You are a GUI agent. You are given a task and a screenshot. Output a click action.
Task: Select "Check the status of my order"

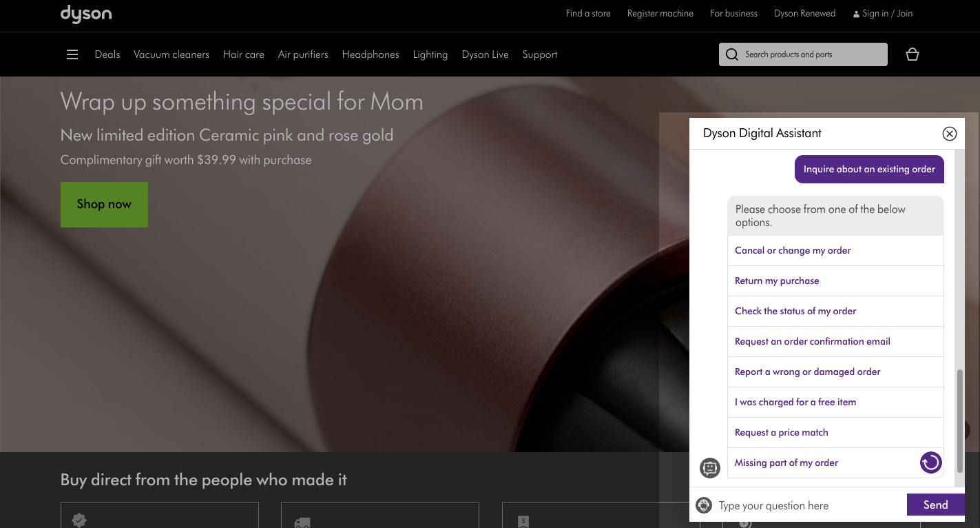(795, 311)
